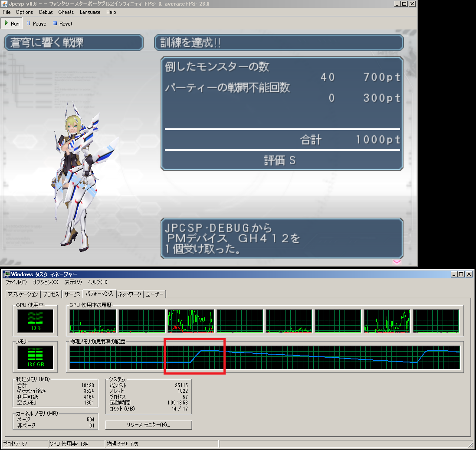
Task: Open Task Manager オプション(O) menu
Action: [x=46, y=282]
